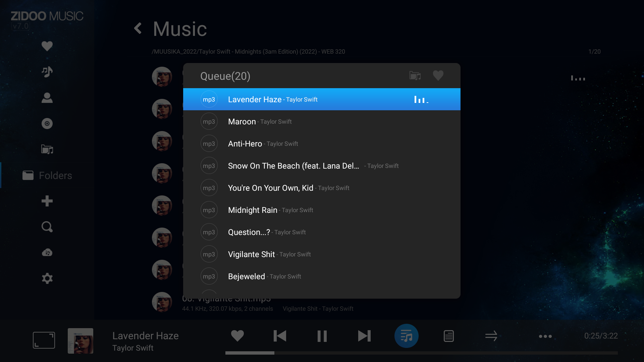
Task: Open lyrics document icon in player bar
Action: click(449, 336)
